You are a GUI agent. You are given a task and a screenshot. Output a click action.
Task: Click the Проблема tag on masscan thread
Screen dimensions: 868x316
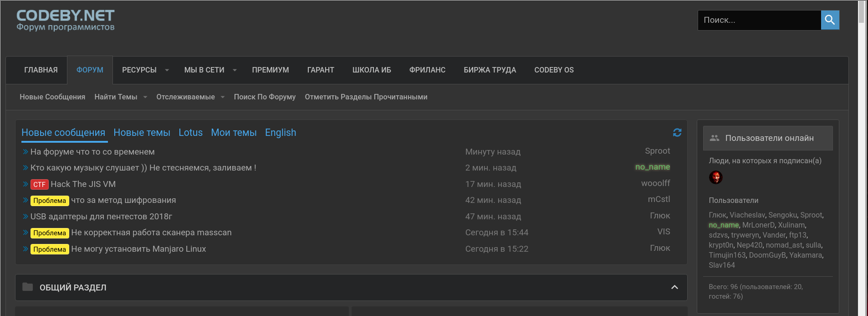50,233
